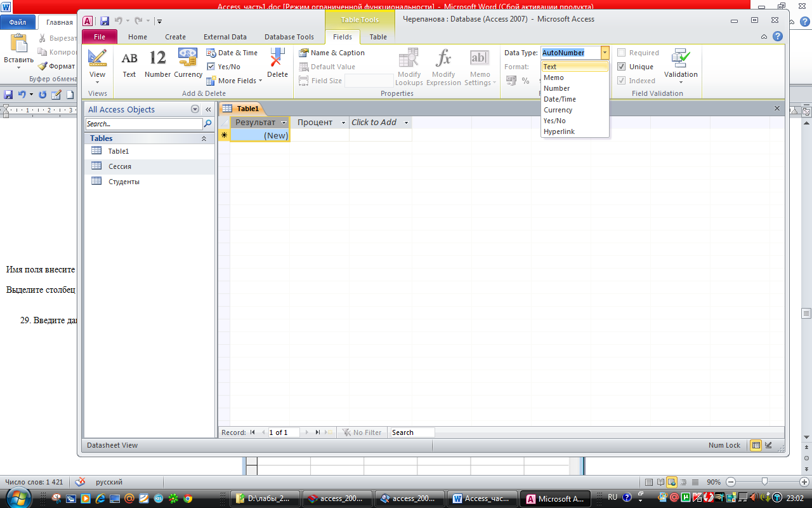Zoom out with Word minus button

[x=731, y=482]
